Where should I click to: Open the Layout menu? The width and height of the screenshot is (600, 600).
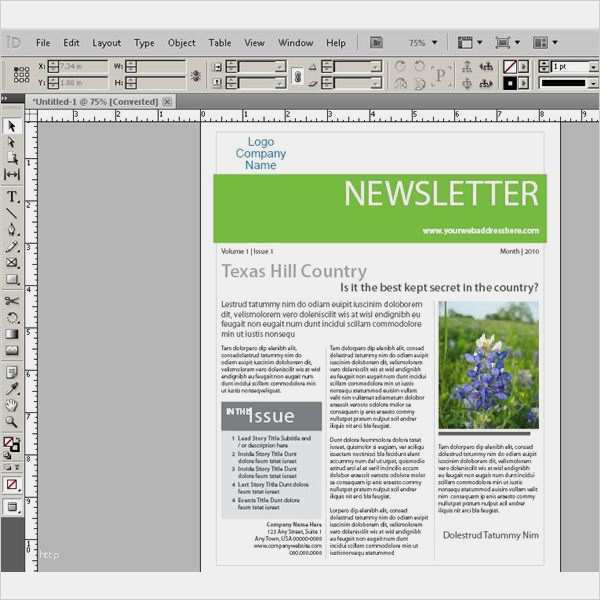[106, 43]
